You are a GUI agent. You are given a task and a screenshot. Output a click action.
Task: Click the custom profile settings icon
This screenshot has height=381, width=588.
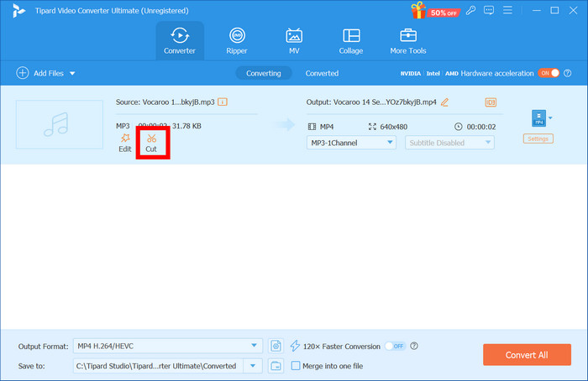276,346
